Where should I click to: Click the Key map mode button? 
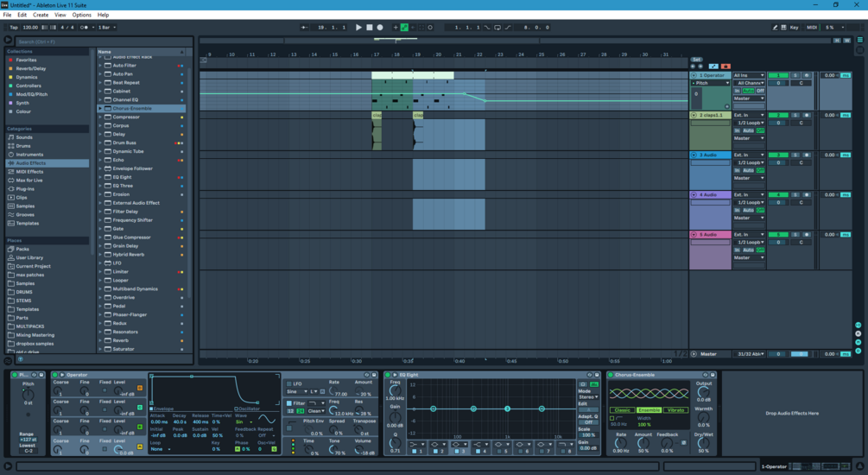[795, 27]
